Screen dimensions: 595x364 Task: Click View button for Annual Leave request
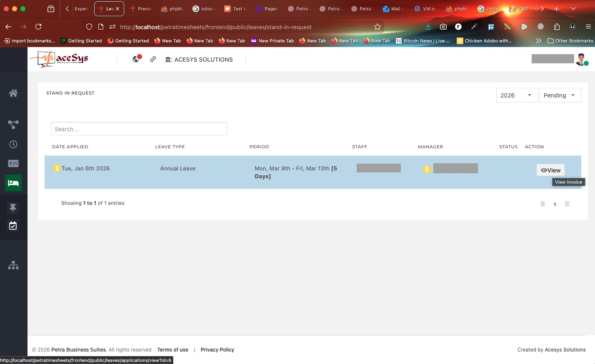tap(550, 170)
